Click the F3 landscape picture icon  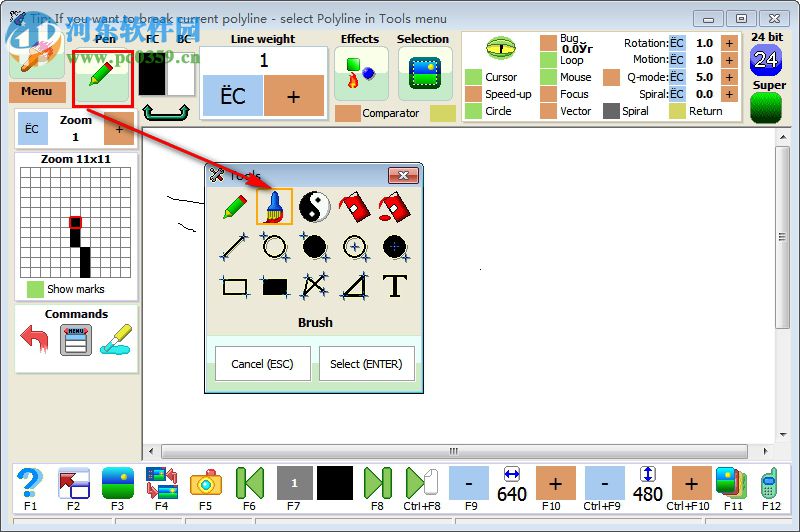pyautogui.click(x=117, y=483)
